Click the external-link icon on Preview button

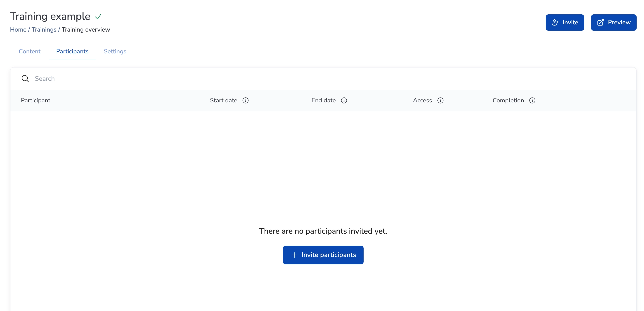(x=600, y=22)
